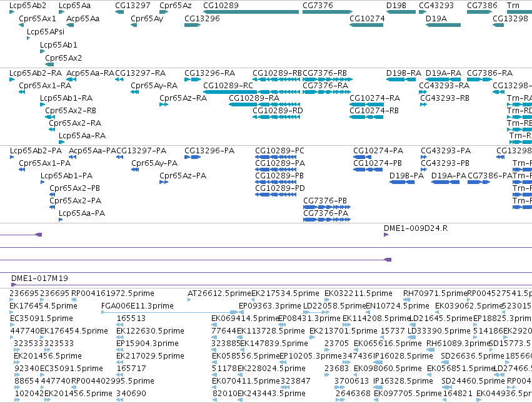The image size is (532, 403).
Task: Select gene label Lcp65Ab1
Action: (59, 45)
